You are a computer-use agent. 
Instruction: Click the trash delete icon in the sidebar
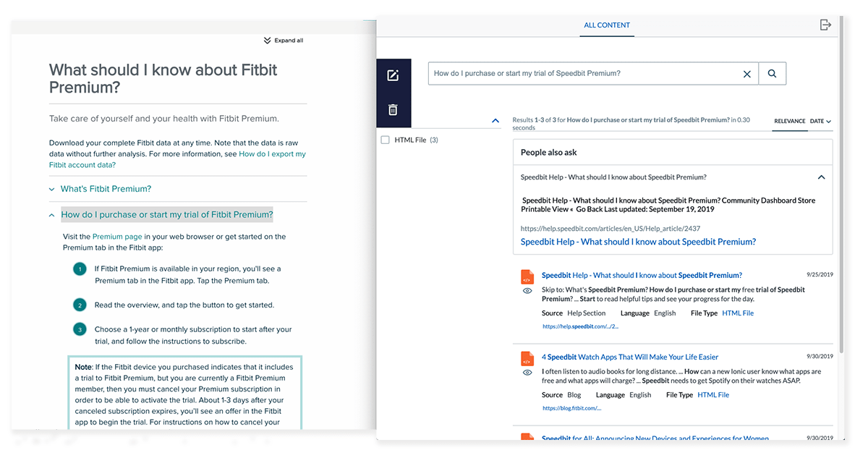[393, 109]
